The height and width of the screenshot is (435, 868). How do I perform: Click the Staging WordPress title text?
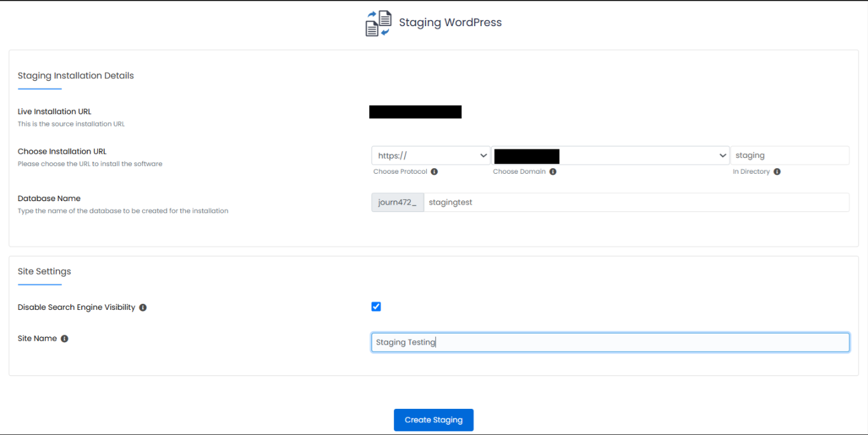pos(450,22)
